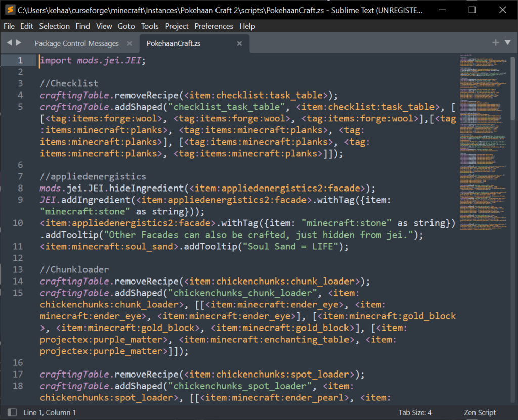
Task: Click the minimap code overview
Action: [x=483, y=142]
